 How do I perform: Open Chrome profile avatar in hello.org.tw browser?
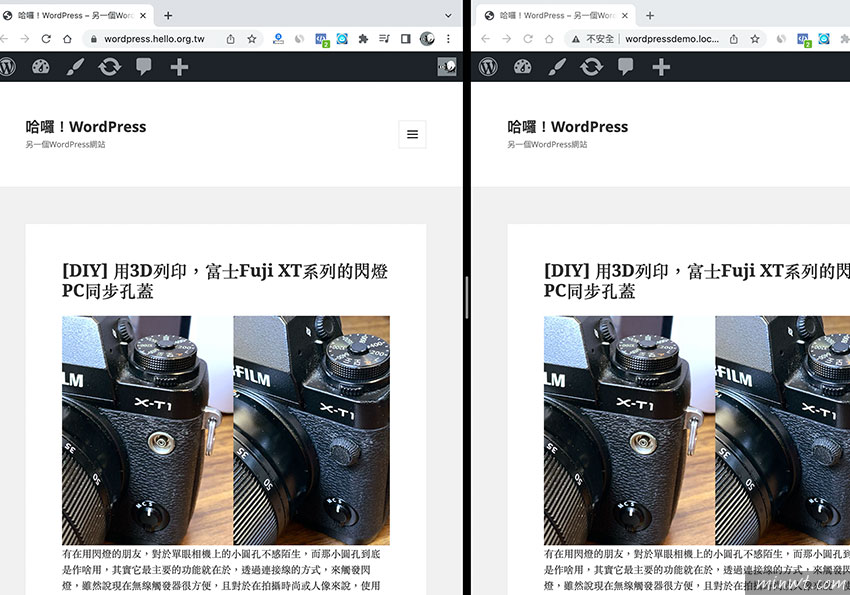tap(427, 38)
